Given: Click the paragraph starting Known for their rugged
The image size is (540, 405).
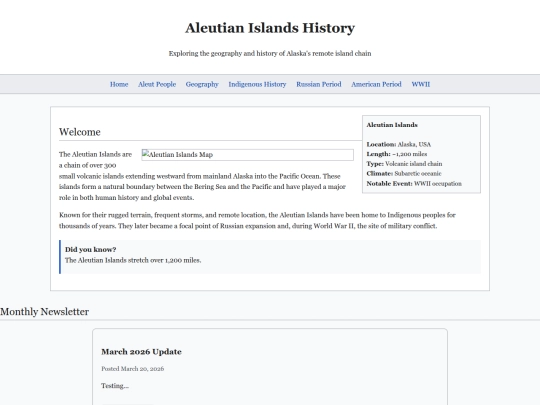Looking at the screenshot, I should [x=257, y=220].
